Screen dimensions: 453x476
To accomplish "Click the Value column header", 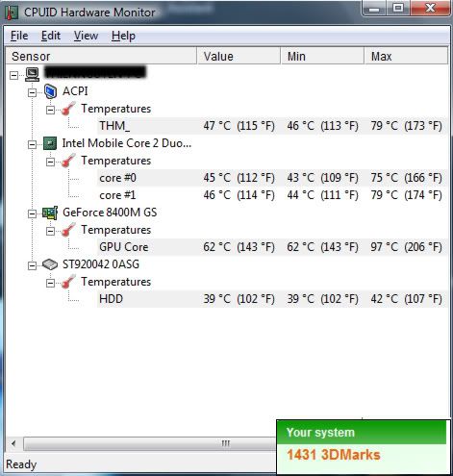I will coord(239,57).
